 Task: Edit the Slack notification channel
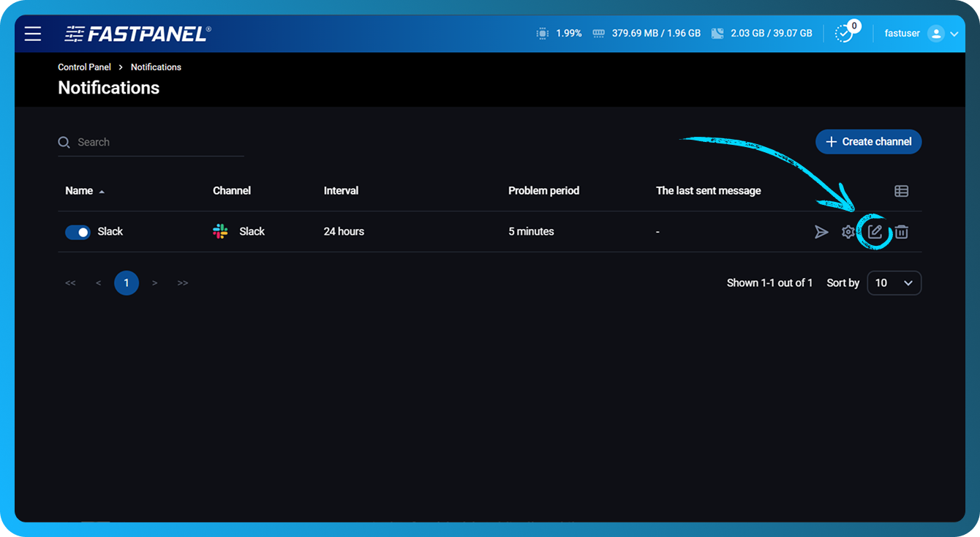(875, 232)
